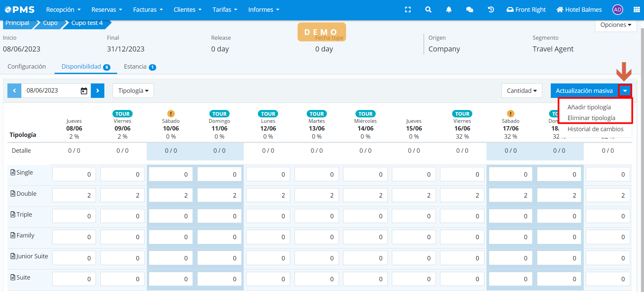Open the Opciones dropdown
The height and width of the screenshot is (292, 644).
click(615, 25)
